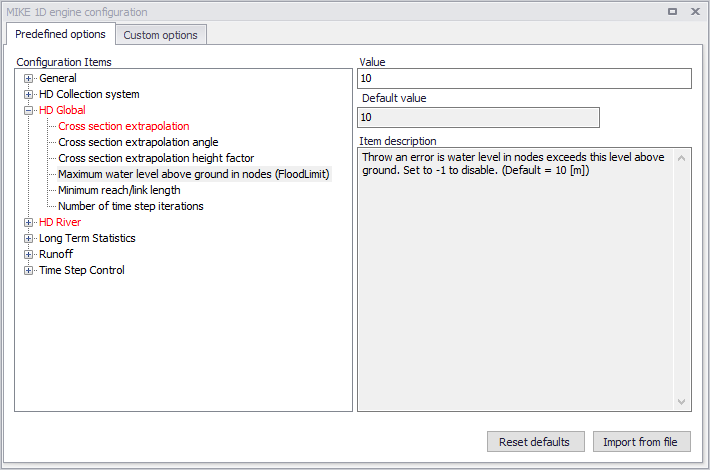Select Number of time step iterations
710x470 pixels.
130,206
